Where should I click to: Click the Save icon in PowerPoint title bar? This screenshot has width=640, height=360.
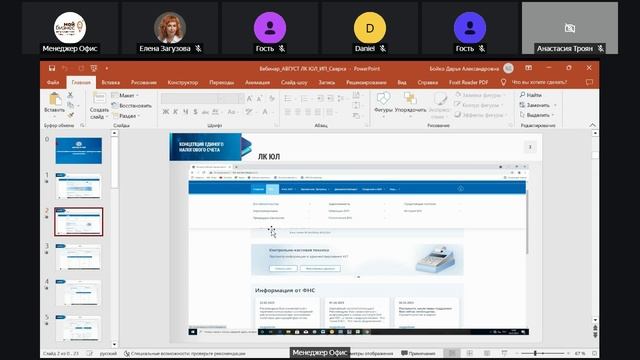pyautogui.click(x=51, y=68)
